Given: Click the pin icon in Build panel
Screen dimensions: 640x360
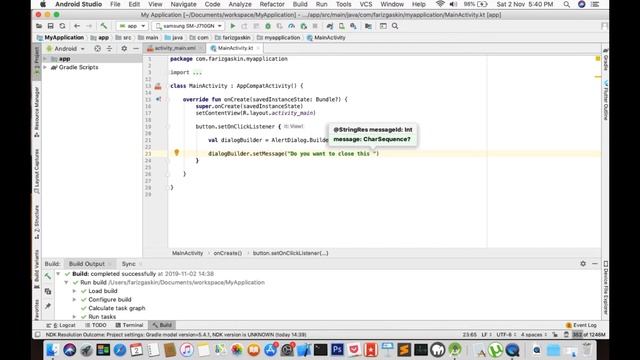Looking at the screenshot, I should pos(48,306).
